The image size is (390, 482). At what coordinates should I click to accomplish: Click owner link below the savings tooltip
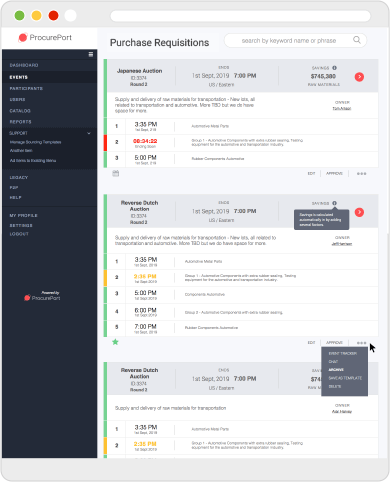pos(342,244)
